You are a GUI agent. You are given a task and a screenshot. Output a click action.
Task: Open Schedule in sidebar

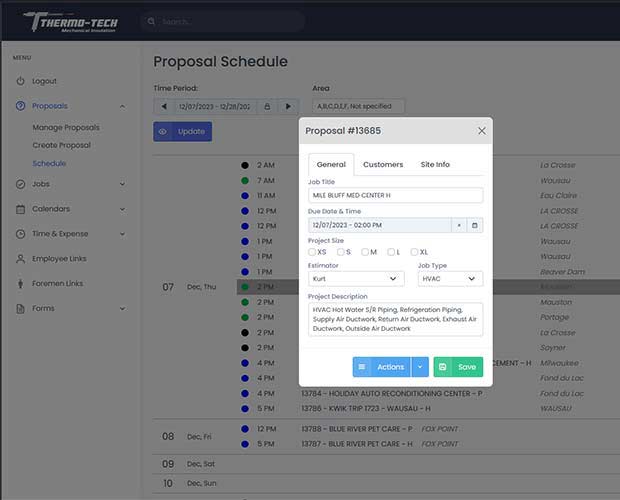tap(49, 163)
